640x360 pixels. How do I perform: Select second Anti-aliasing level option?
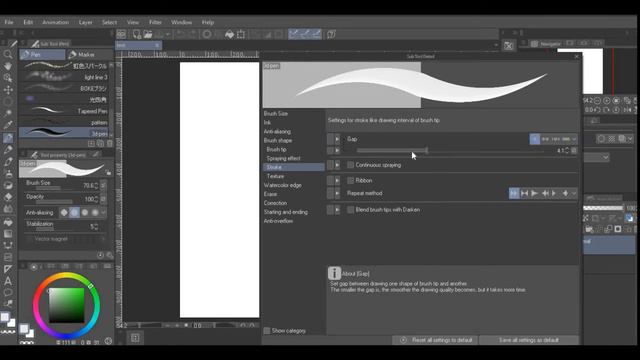point(74,213)
